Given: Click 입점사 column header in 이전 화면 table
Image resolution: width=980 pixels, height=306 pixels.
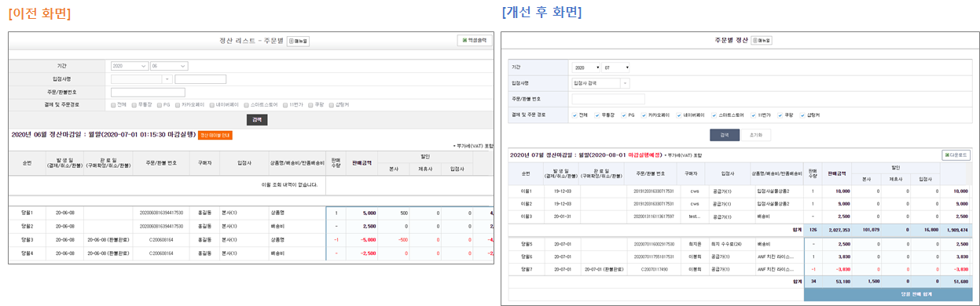Looking at the screenshot, I should coord(244,162).
